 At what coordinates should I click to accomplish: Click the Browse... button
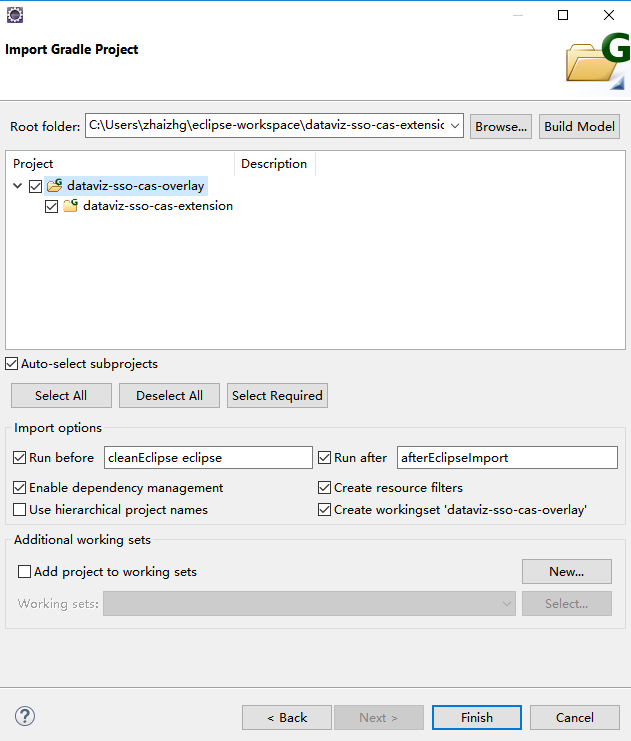tap(501, 127)
